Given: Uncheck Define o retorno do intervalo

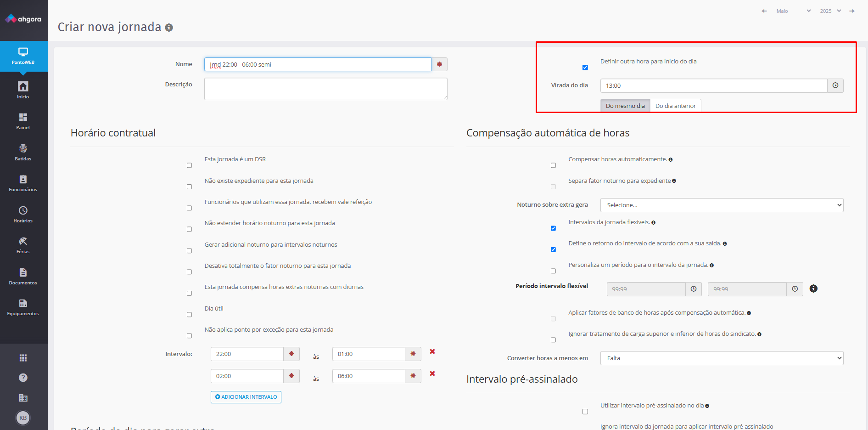Looking at the screenshot, I should (553, 250).
